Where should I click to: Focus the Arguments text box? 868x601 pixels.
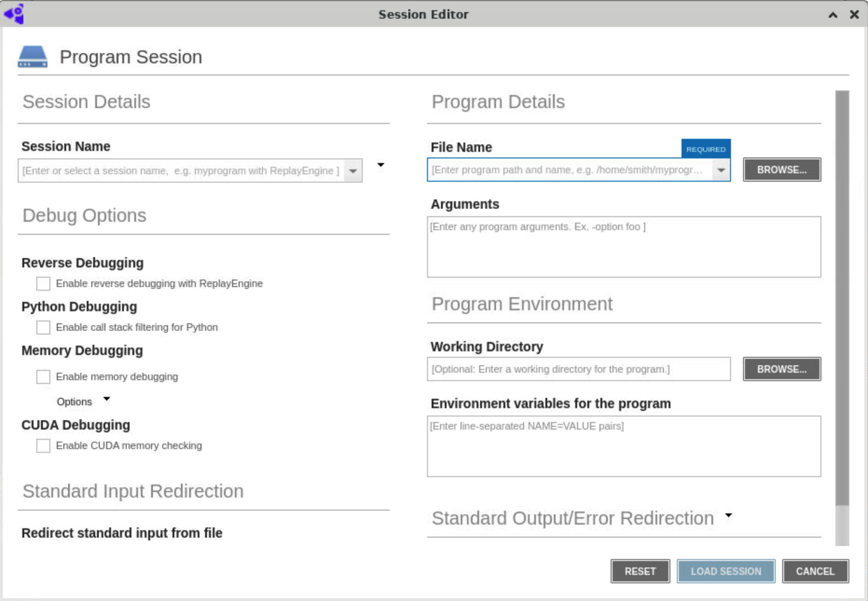[624, 247]
